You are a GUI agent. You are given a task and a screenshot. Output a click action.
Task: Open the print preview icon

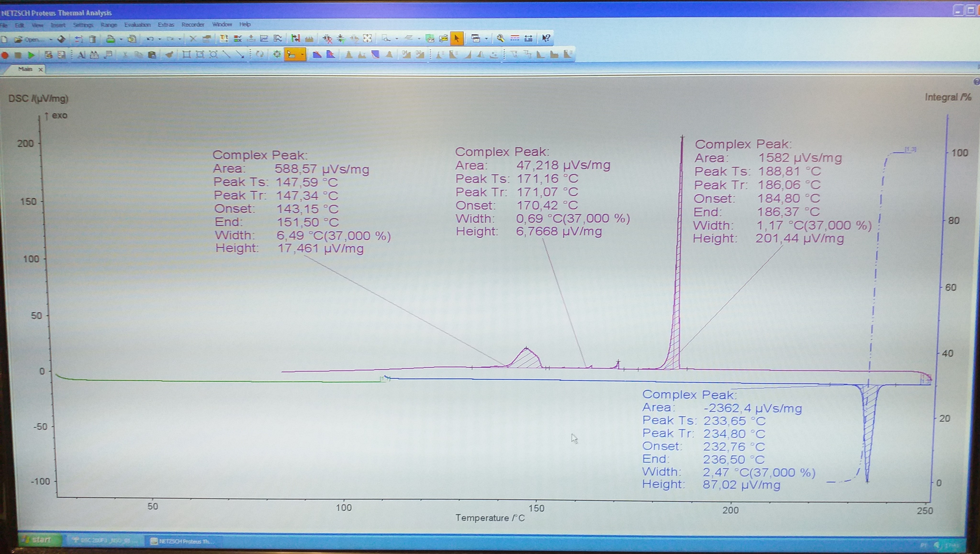click(132, 39)
